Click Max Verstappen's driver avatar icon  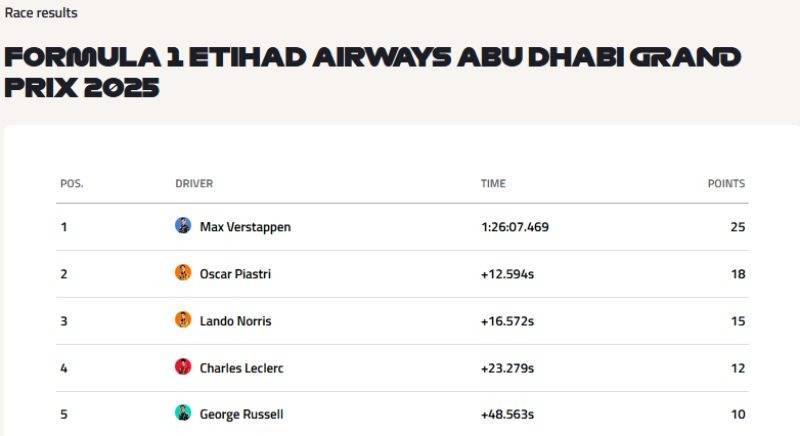(x=183, y=225)
